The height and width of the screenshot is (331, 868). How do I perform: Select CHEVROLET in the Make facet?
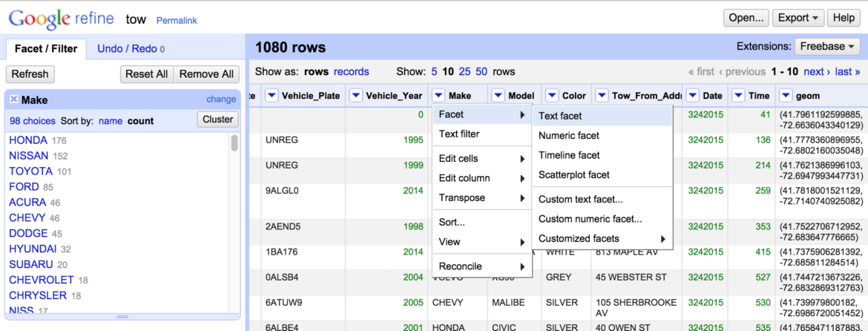tap(42, 280)
